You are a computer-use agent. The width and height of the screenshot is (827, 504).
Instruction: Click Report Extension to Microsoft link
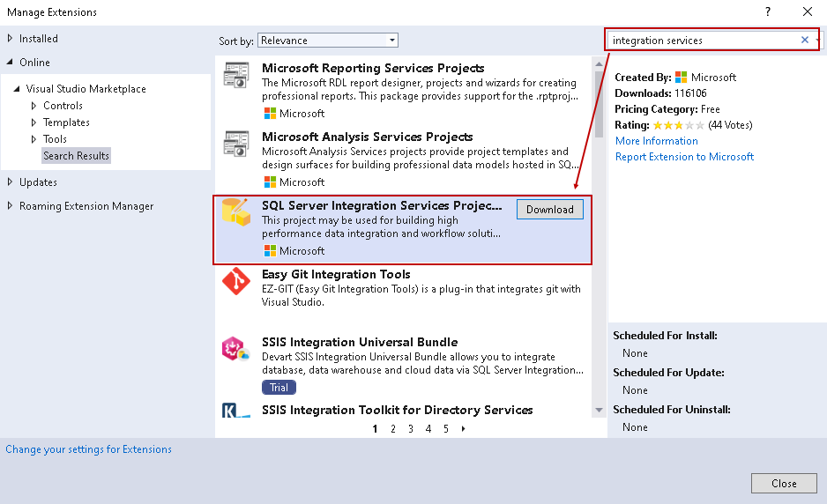684,157
